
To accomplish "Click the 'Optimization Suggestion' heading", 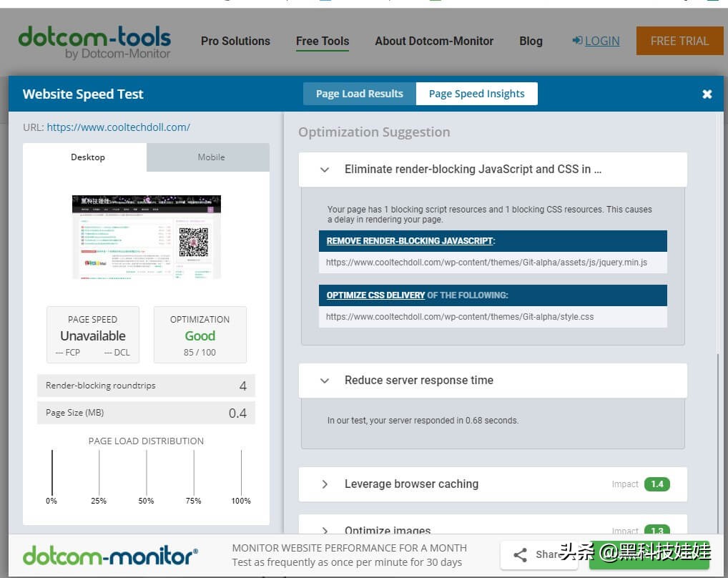I will pos(374,132).
